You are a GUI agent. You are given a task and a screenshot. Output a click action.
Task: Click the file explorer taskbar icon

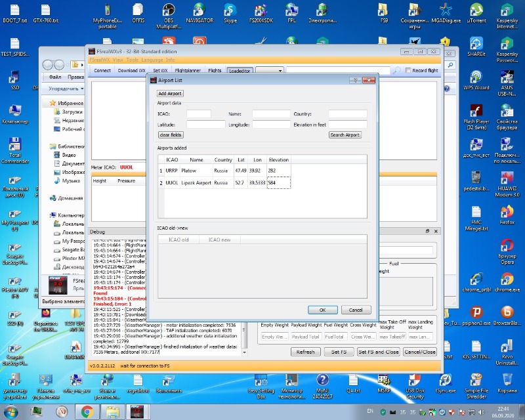112,411
